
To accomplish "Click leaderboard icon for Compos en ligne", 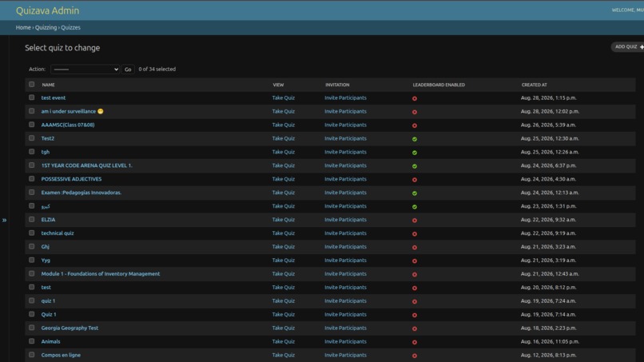I will coord(415,356).
